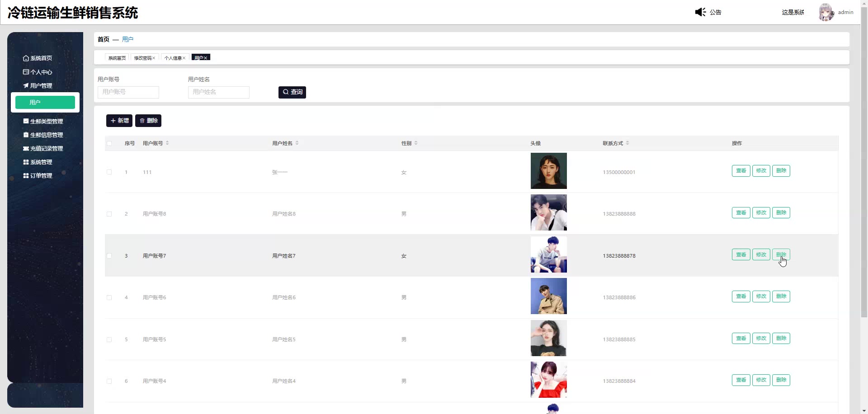Open the avatar photo in the 用户姓名4 row

pos(549,380)
